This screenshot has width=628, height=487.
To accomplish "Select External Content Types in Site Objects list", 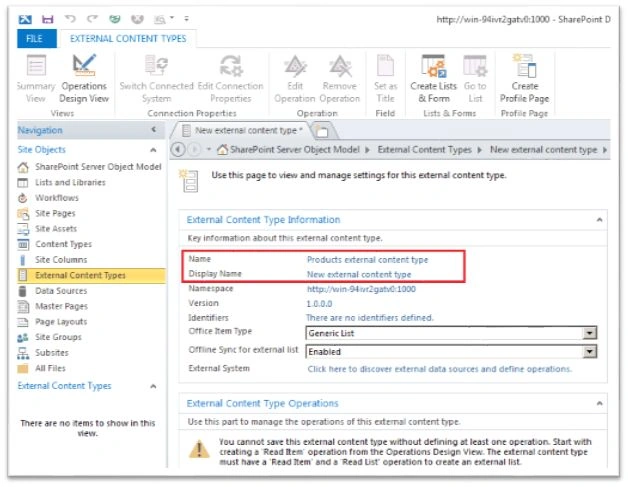I will (x=91, y=276).
